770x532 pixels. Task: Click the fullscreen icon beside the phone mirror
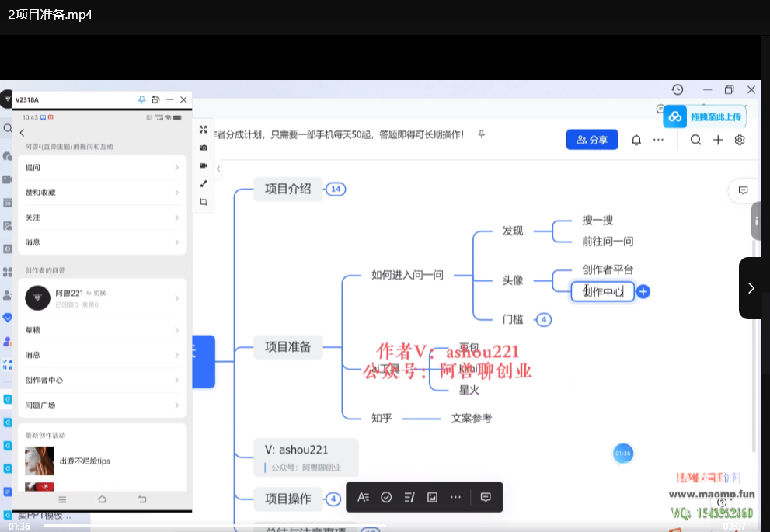(x=203, y=130)
